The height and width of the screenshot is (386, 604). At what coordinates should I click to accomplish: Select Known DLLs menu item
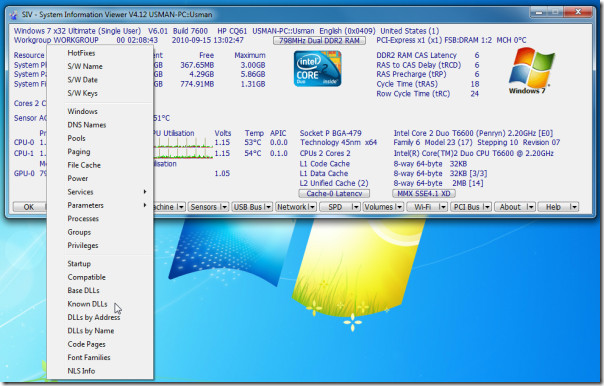[x=100, y=304]
